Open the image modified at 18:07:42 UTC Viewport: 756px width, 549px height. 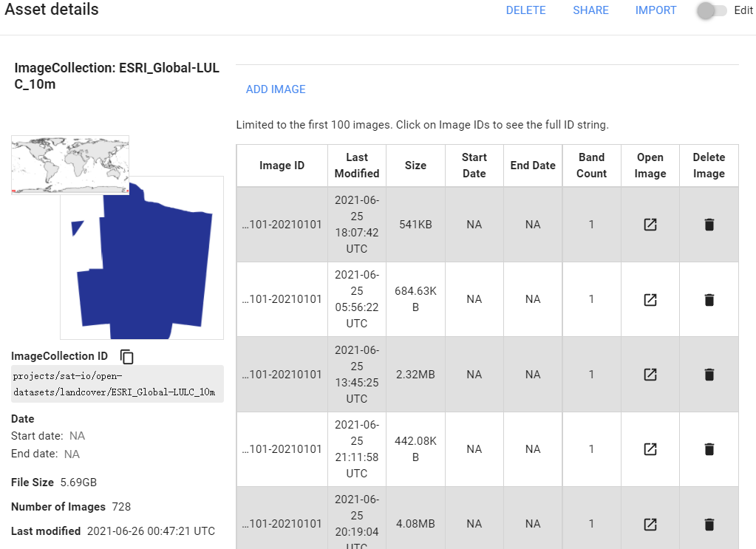650,225
